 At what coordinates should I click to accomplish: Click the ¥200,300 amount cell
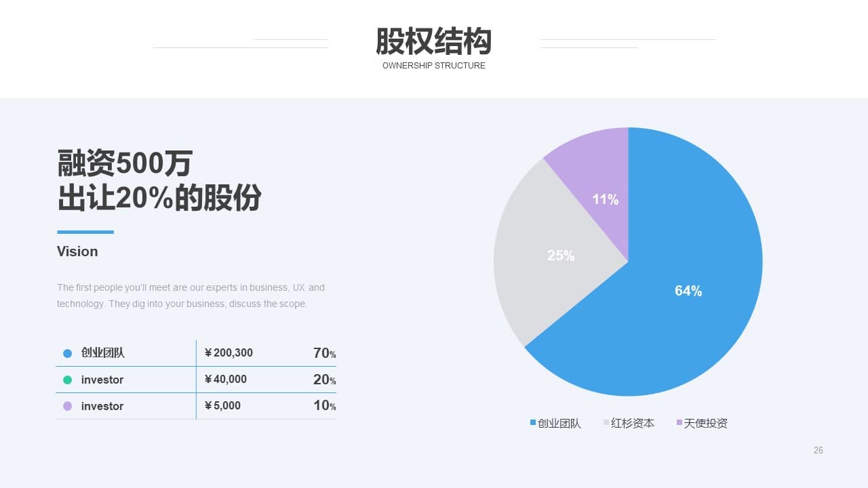229,352
